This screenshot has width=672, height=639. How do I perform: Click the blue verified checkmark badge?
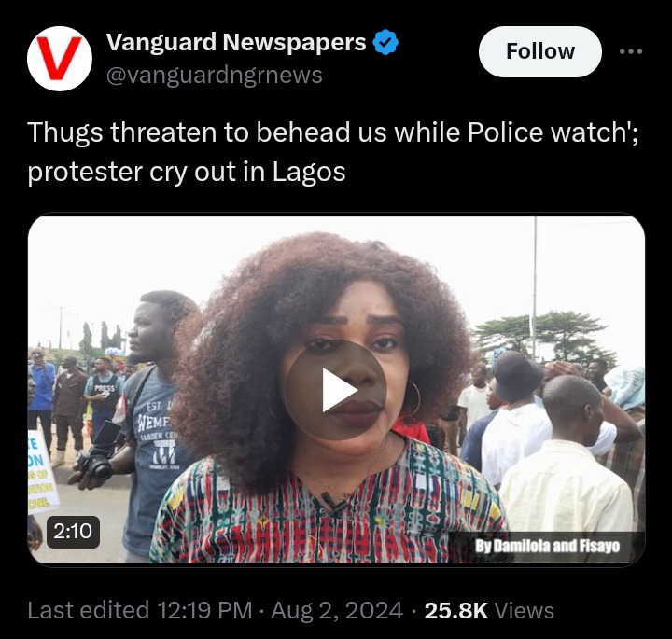pyautogui.click(x=385, y=42)
